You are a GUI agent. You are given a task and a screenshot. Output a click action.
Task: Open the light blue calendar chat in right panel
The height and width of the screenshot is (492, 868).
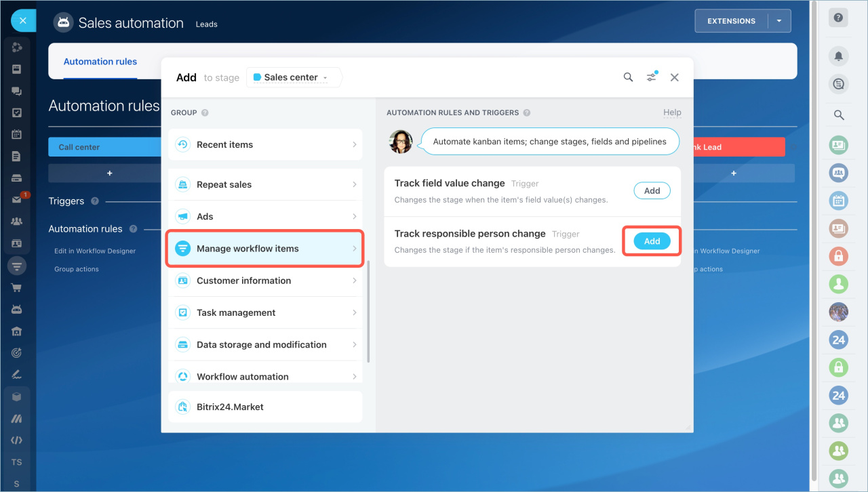pos(839,201)
